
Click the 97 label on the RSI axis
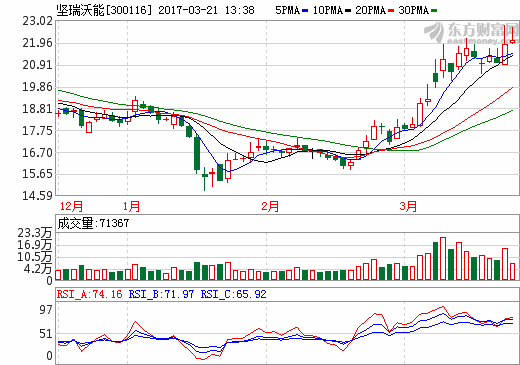[x=46, y=310]
